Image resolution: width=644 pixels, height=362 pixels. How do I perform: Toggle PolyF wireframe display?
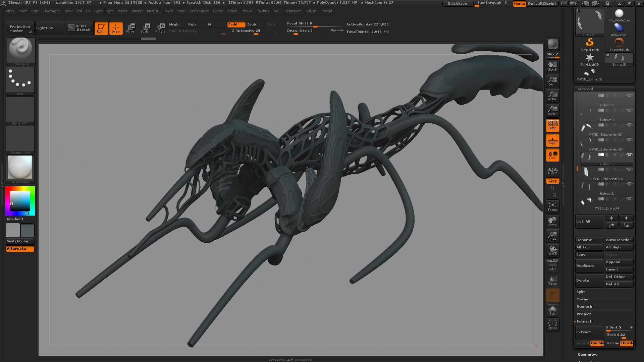pyautogui.click(x=552, y=265)
